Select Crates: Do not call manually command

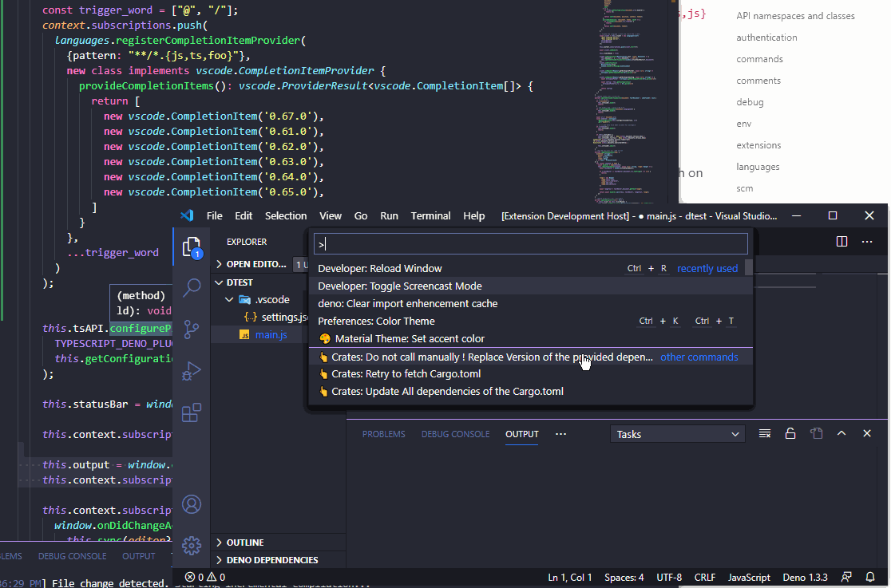[531, 357]
